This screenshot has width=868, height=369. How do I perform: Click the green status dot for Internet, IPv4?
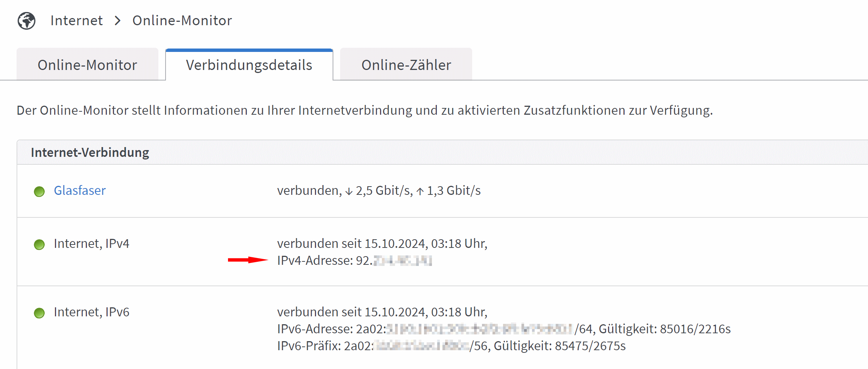coord(39,244)
